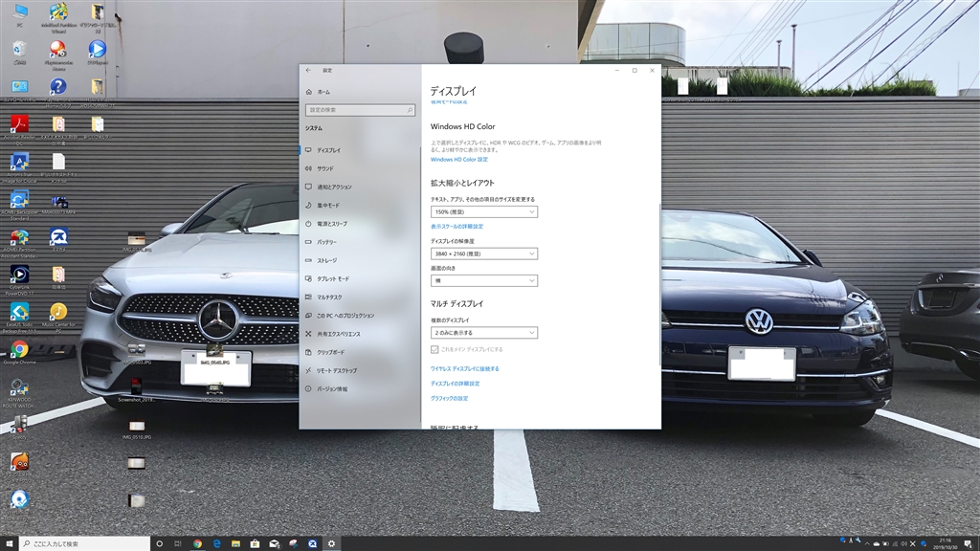Open リモート デスクトップ sidebar item

pyautogui.click(x=360, y=370)
